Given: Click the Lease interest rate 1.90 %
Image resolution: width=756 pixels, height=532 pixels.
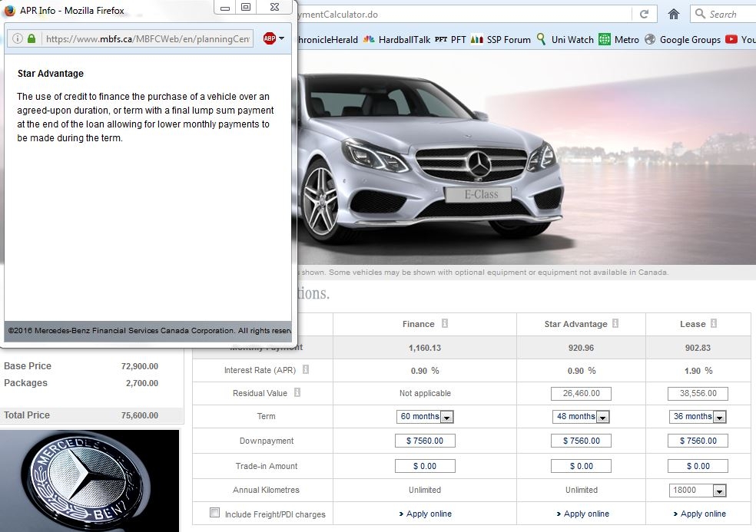Looking at the screenshot, I should coord(698,371).
